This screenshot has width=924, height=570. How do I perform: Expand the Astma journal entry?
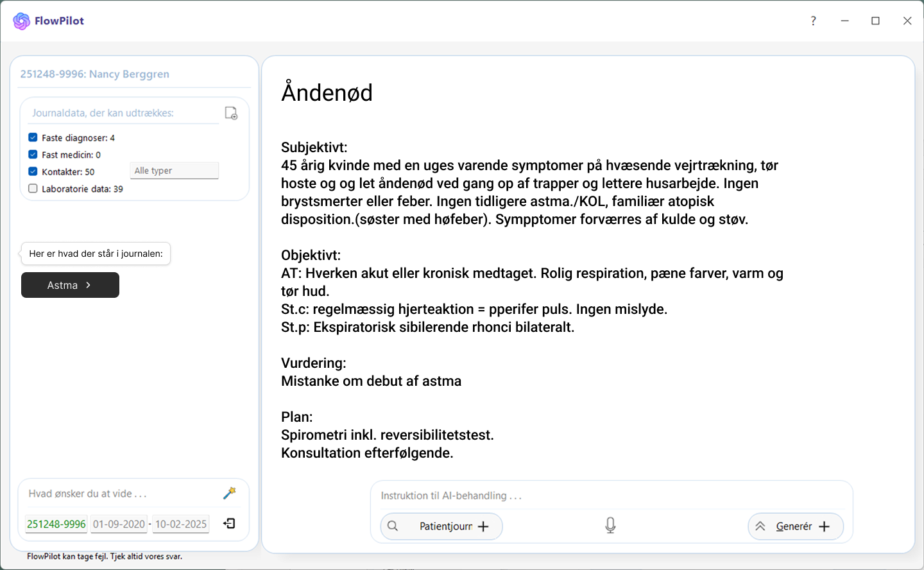click(70, 285)
